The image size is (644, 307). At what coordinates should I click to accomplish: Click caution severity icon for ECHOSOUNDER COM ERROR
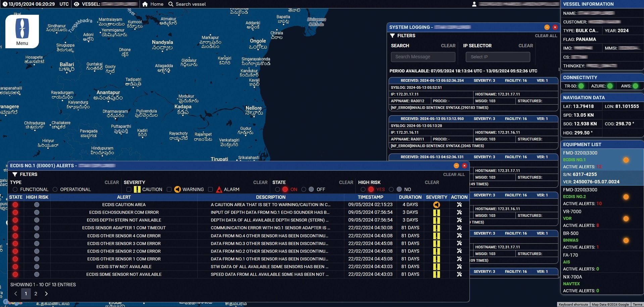pyautogui.click(x=436, y=212)
